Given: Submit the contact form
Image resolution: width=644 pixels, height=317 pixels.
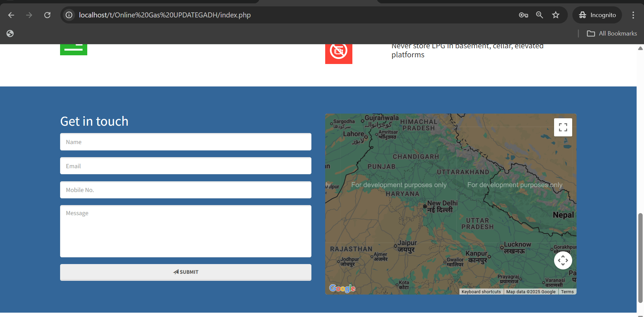Looking at the screenshot, I should (x=186, y=272).
